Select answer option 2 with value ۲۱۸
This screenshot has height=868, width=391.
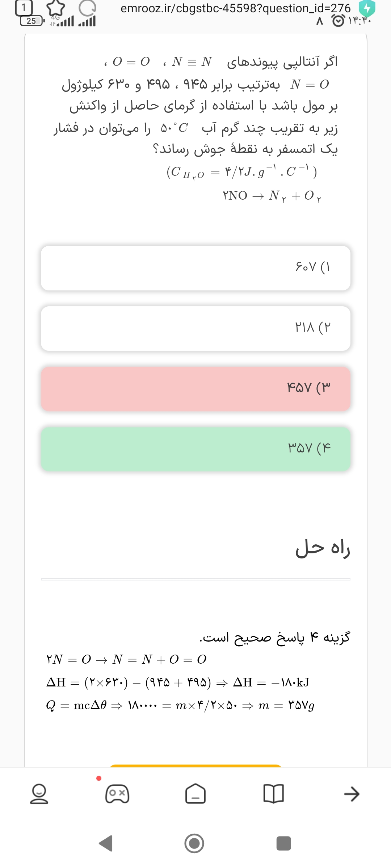point(195,328)
